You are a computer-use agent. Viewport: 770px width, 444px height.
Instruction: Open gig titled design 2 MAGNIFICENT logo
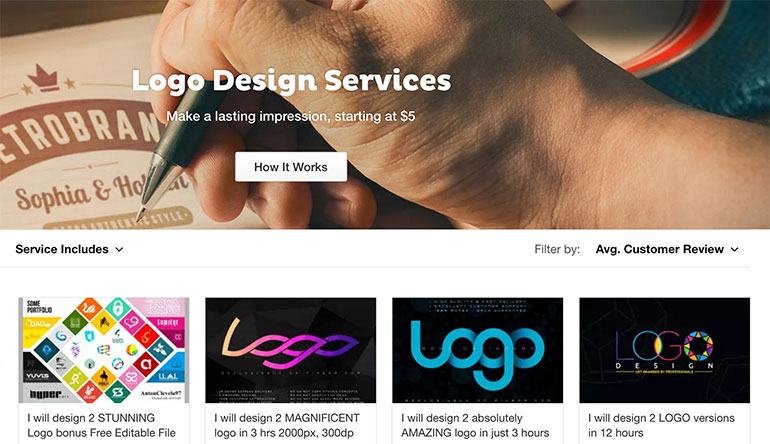(287, 425)
